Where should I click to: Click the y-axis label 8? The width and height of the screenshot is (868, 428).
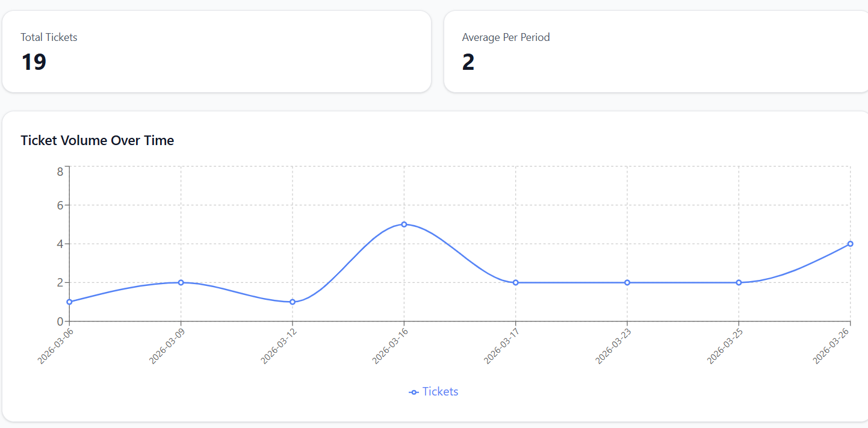point(60,172)
